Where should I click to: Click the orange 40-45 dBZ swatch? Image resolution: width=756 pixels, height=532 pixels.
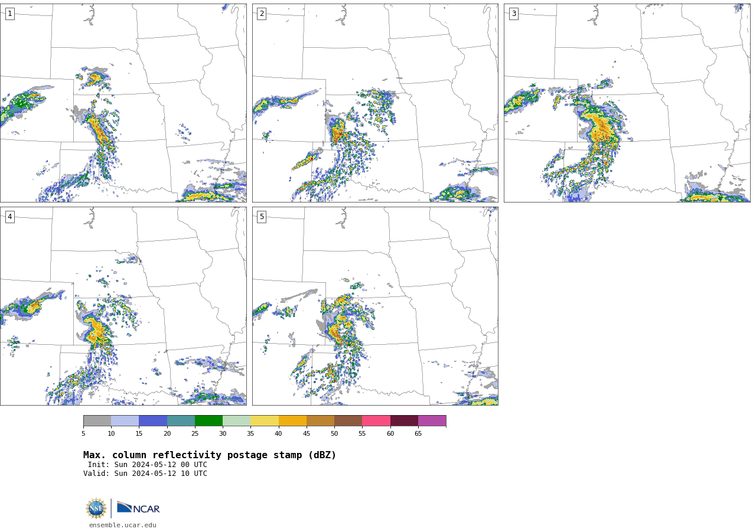[292, 421]
